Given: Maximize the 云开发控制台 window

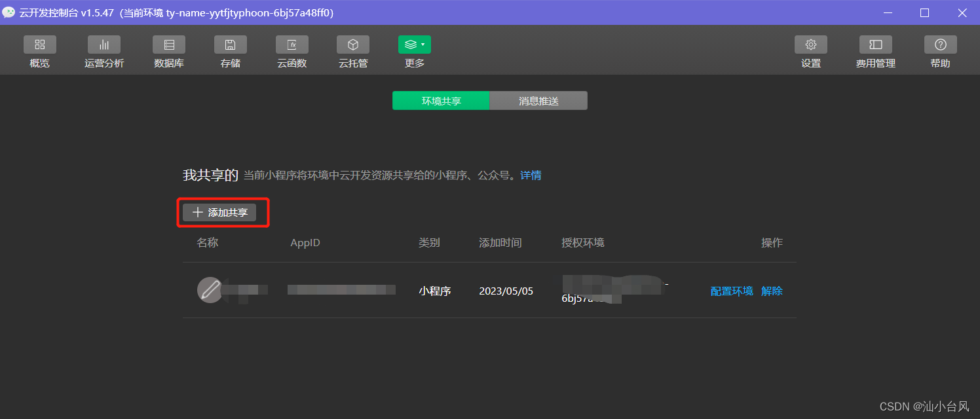Looking at the screenshot, I should 924,12.
